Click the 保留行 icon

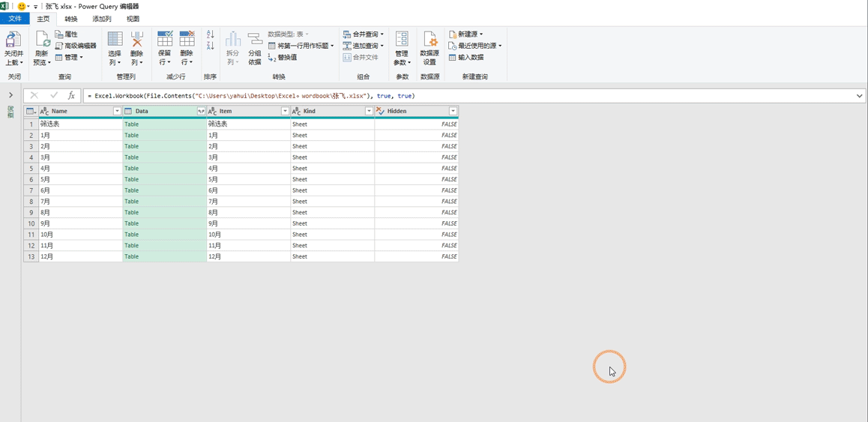[x=165, y=39]
